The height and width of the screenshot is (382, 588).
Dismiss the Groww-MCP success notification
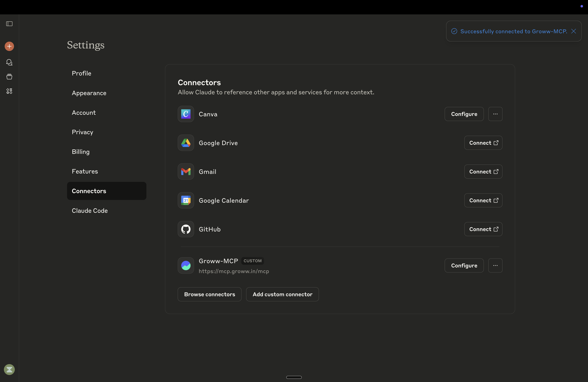[574, 31]
